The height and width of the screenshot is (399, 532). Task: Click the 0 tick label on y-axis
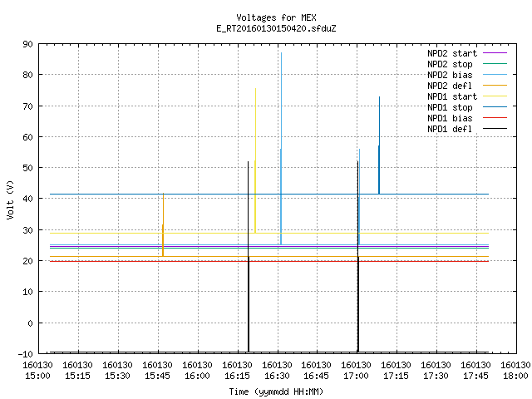31,323
